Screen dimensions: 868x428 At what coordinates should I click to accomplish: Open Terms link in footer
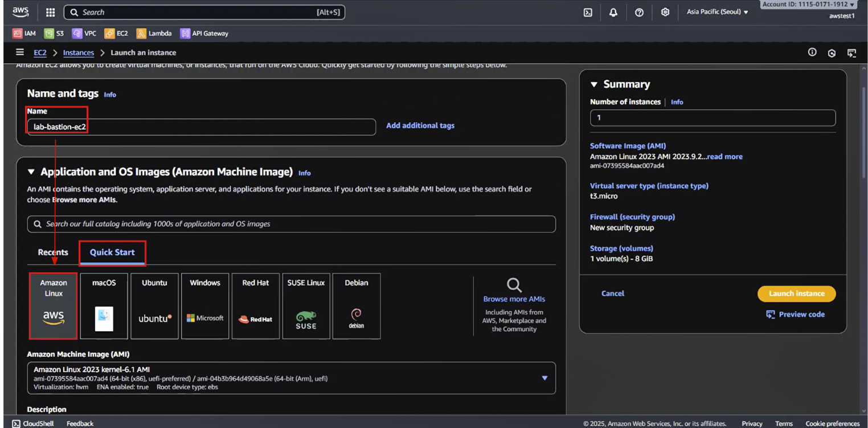pyautogui.click(x=784, y=423)
